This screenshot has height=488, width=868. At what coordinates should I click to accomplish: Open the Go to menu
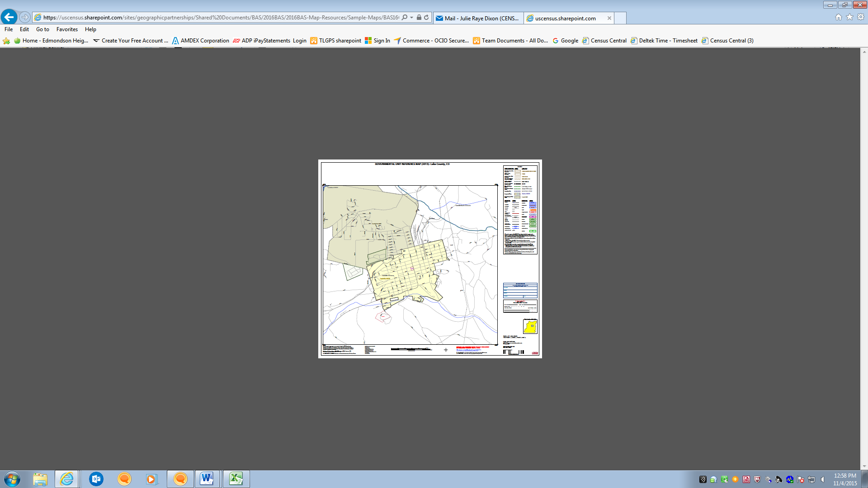pos(42,29)
